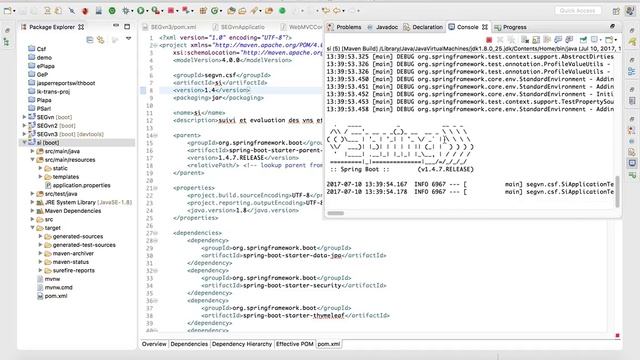Click the New wizard toolbar icon
The height and width of the screenshot is (360, 640).
7,11
